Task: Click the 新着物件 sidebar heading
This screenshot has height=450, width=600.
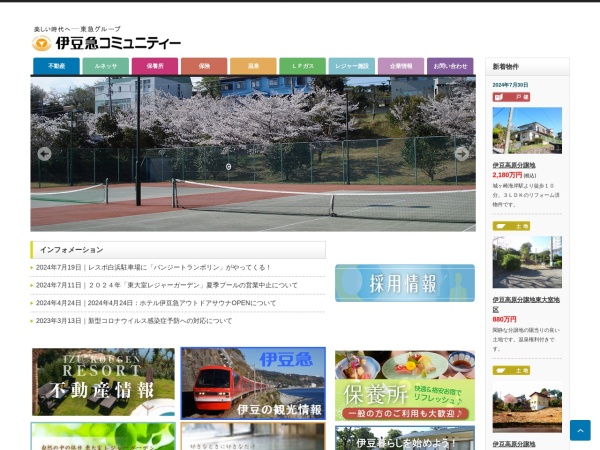Action: [x=527, y=67]
